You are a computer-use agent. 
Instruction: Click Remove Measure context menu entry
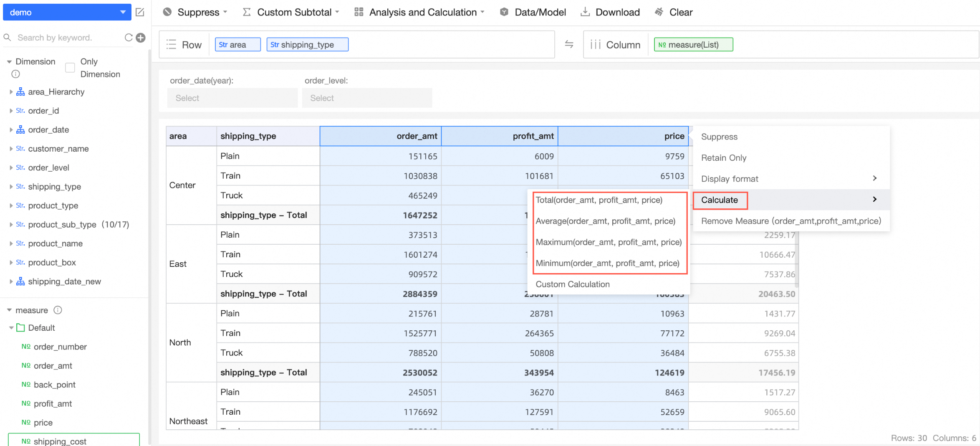(x=791, y=221)
